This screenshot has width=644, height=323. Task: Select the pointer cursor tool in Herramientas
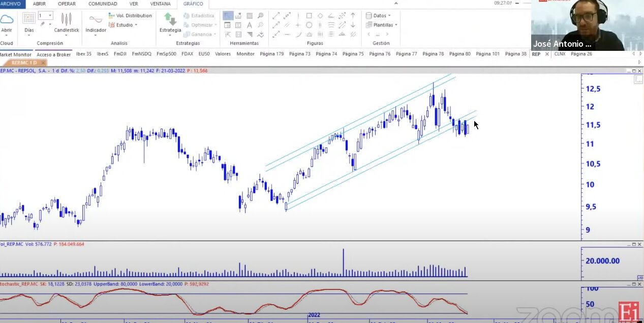[x=228, y=16]
